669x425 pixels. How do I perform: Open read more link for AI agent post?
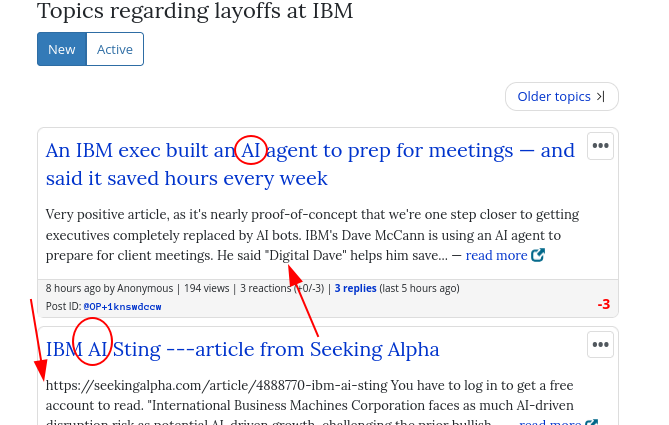pyautogui.click(x=496, y=255)
